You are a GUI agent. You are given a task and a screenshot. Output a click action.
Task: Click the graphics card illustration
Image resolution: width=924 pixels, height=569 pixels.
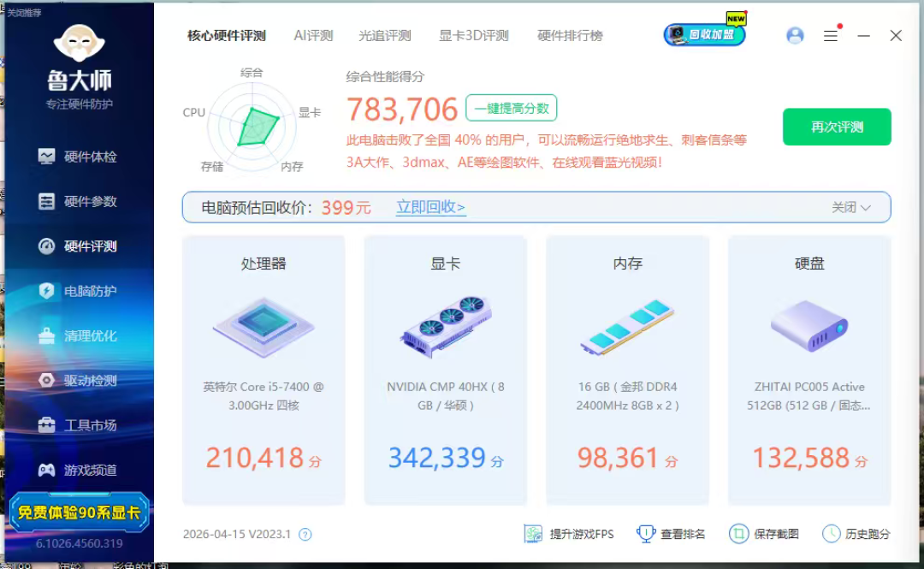[x=446, y=327]
